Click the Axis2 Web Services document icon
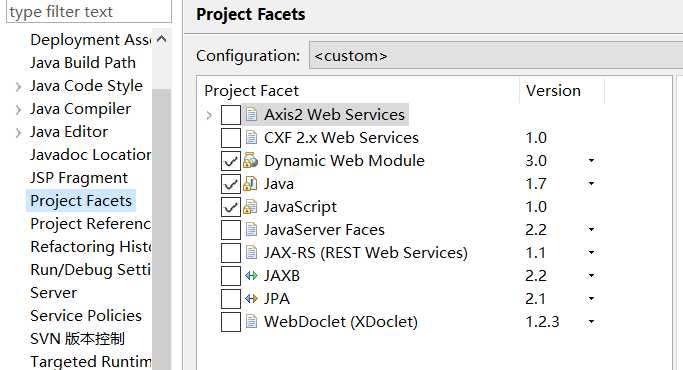The height and width of the screenshot is (370, 683). [x=251, y=115]
